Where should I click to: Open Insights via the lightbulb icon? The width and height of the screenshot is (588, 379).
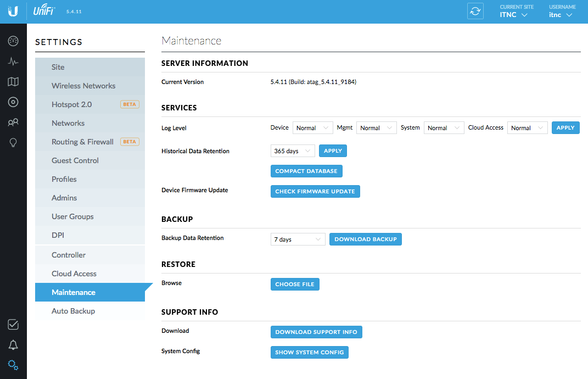pyautogui.click(x=13, y=143)
